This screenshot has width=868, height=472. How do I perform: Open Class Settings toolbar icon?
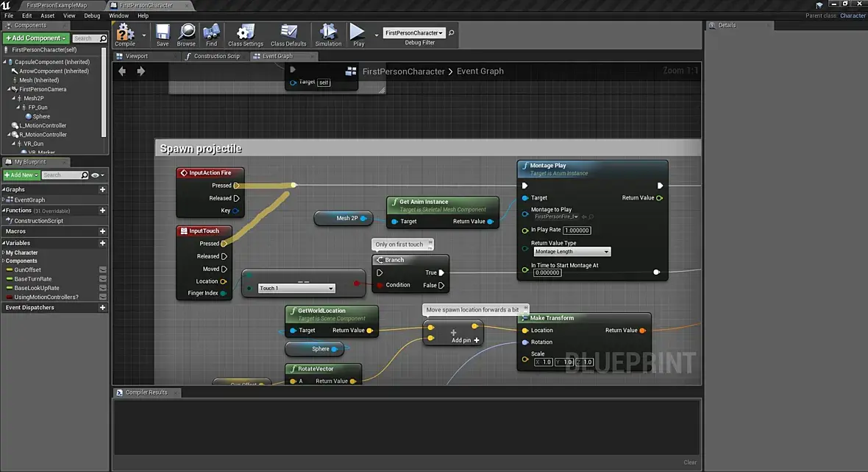[x=245, y=32]
